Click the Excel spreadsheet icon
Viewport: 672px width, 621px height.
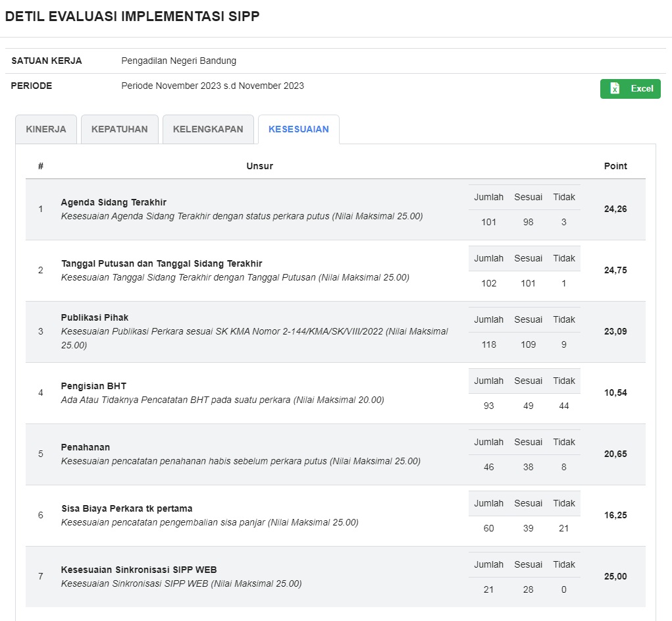(615, 89)
